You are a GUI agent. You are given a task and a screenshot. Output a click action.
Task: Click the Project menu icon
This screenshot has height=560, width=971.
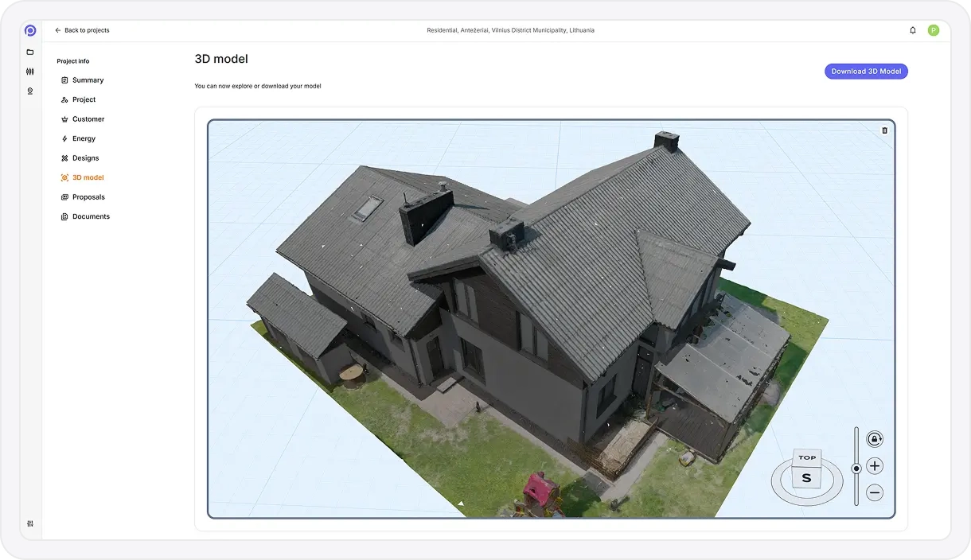[64, 99]
